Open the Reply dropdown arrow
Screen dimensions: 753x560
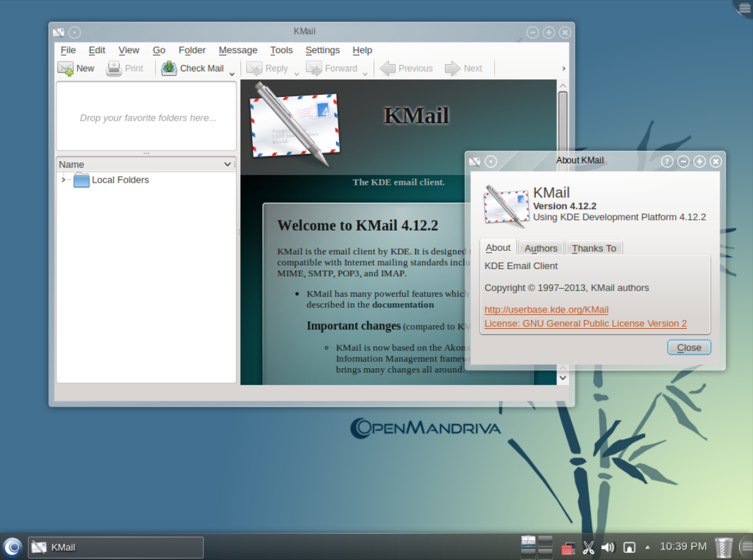tap(296, 74)
